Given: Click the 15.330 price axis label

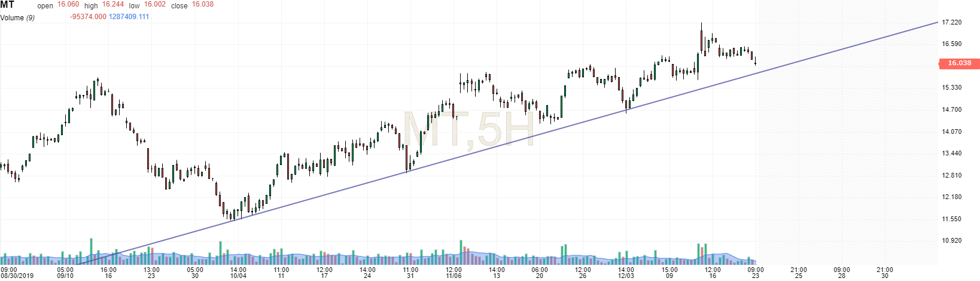Looking at the screenshot, I should coord(951,87).
